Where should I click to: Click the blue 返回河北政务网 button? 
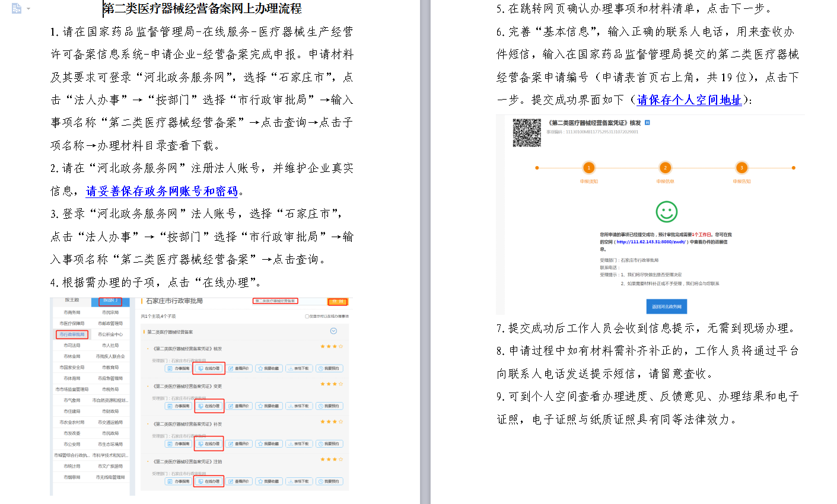click(x=666, y=307)
